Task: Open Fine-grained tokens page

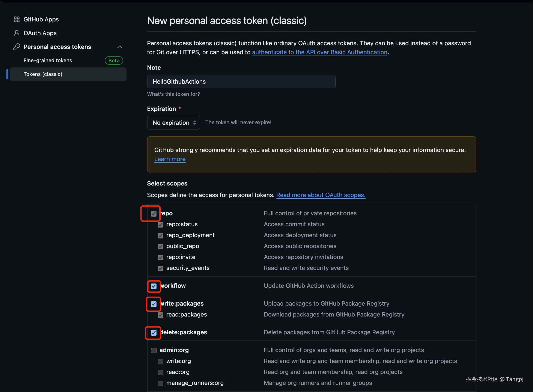Action: 48,60
